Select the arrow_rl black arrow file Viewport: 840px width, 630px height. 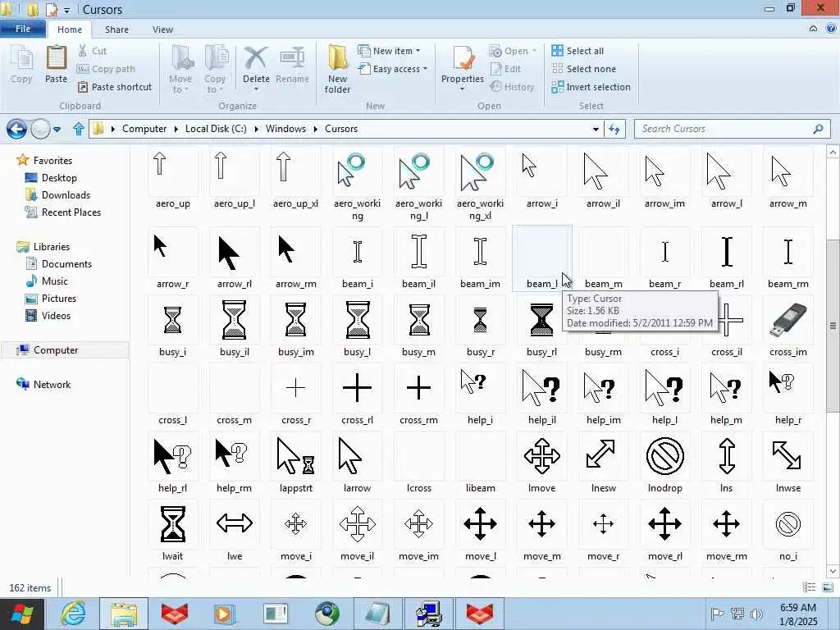(x=234, y=258)
